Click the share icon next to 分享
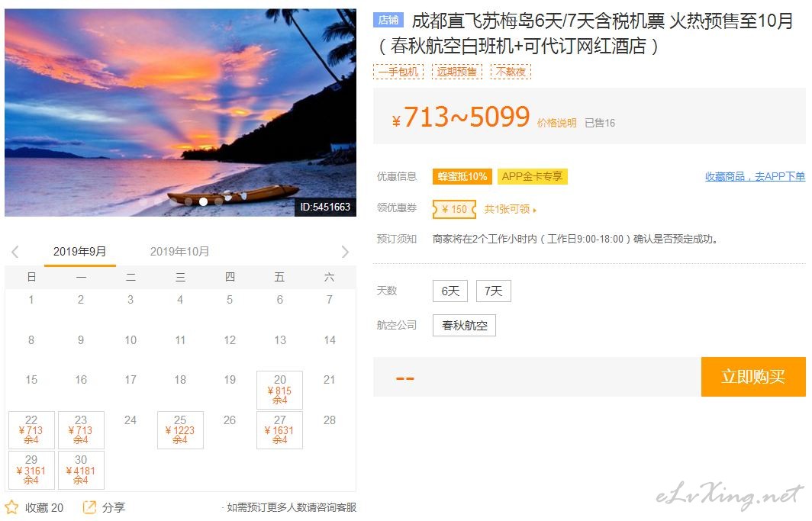 [89, 507]
